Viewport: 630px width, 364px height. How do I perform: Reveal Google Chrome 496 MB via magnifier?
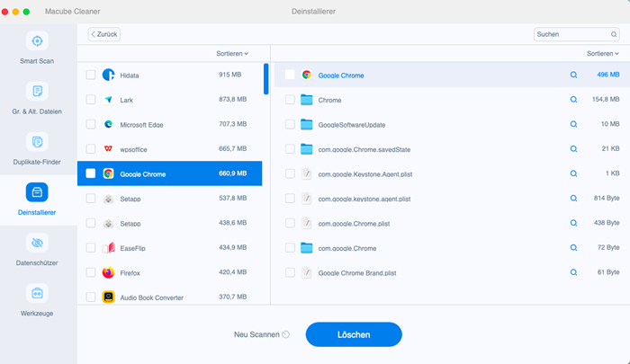(x=574, y=75)
